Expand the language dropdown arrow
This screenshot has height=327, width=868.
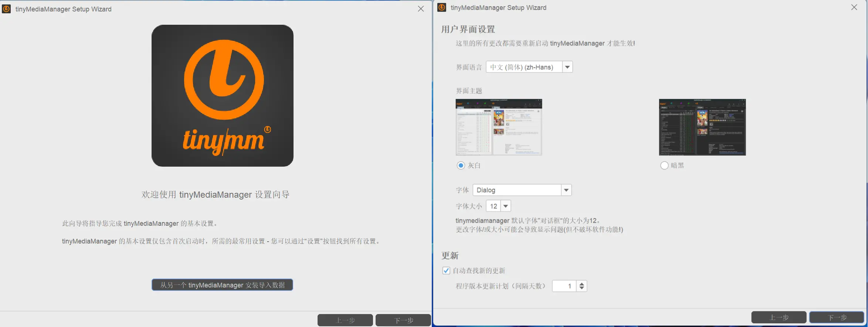567,67
